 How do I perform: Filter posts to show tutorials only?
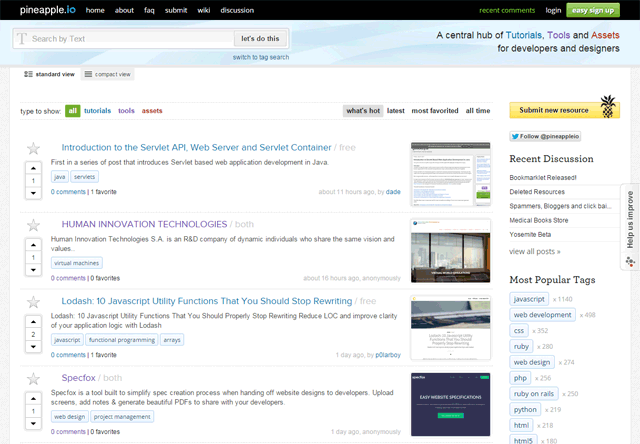point(97,111)
